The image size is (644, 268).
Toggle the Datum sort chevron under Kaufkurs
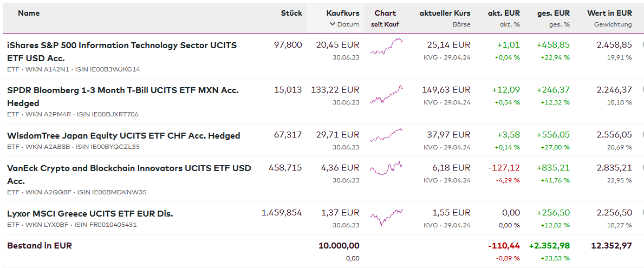click(x=332, y=24)
